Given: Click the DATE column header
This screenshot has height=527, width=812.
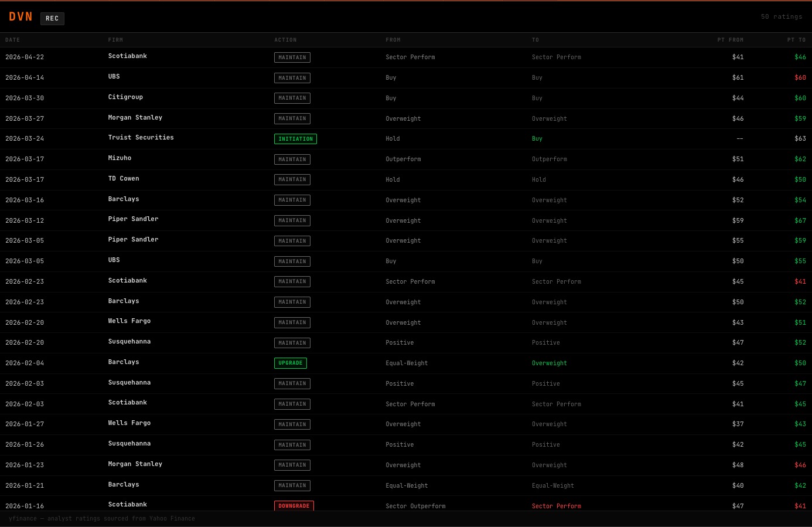Looking at the screenshot, I should pos(13,40).
